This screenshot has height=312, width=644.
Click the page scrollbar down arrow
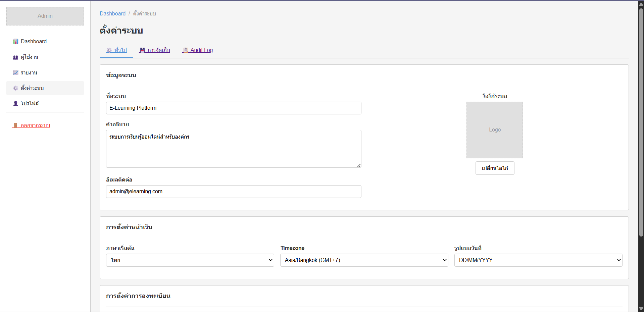641,309
